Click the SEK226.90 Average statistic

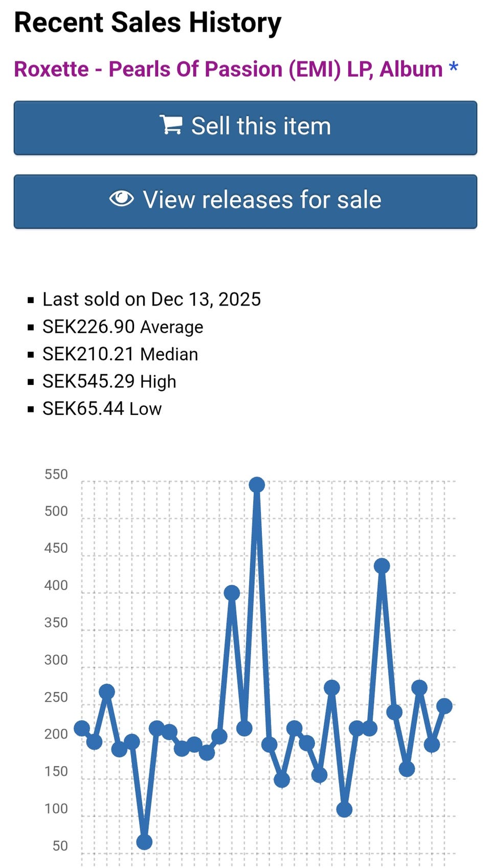point(123,327)
